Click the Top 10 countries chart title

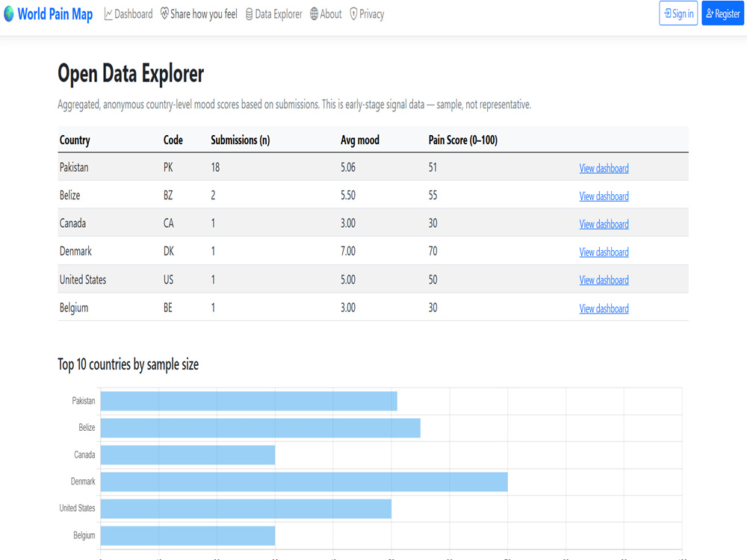(x=128, y=364)
